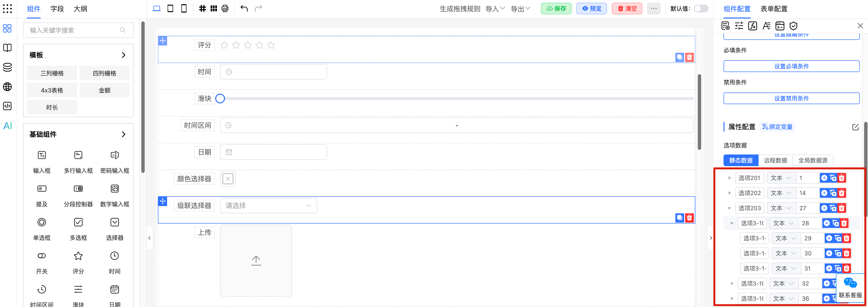Screen dimensions: 868x307
Task: Switch to the 大纲 tab
Action: coord(80,9)
